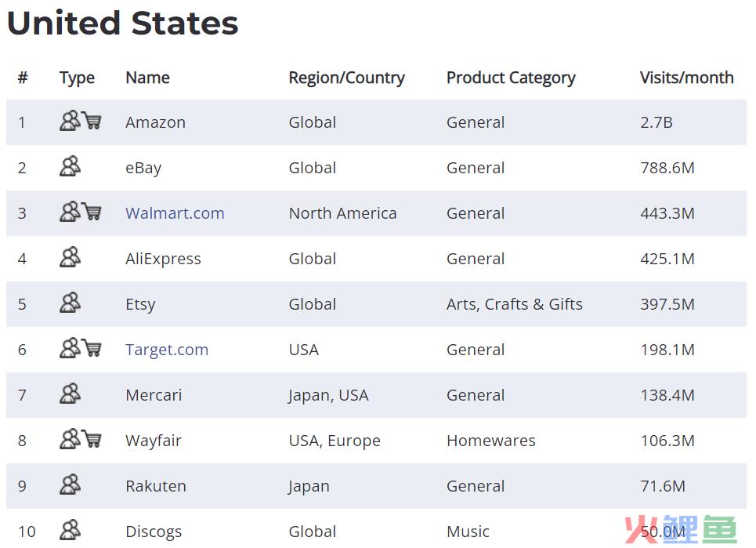Screen dimensions: 756x548
Task: Click the Product Category column header
Action: [x=511, y=78]
